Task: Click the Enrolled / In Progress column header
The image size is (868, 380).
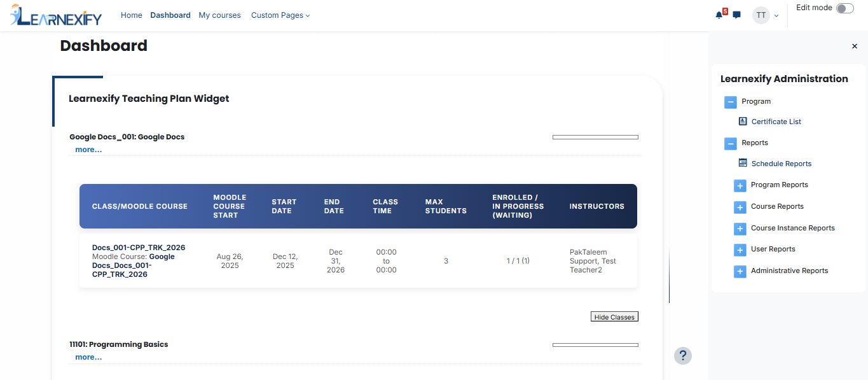Action: (x=518, y=206)
